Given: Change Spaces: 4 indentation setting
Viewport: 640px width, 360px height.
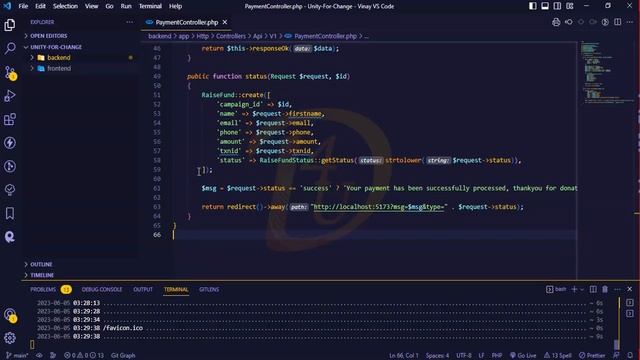Looking at the screenshot, I should (437, 356).
